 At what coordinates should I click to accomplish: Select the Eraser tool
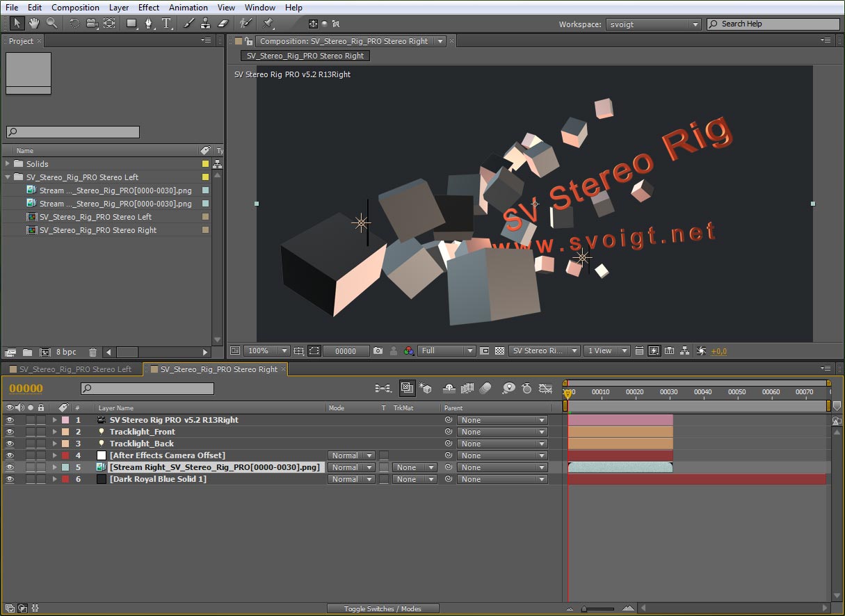223,23
